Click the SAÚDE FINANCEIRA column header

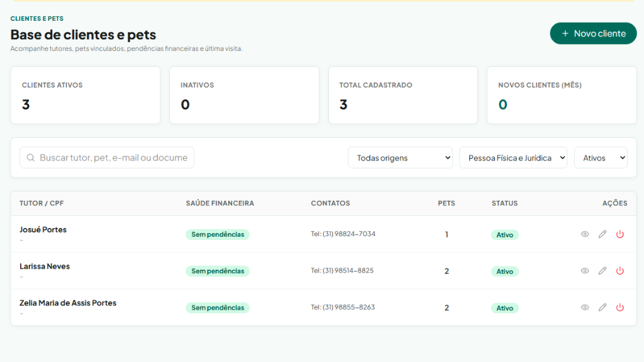[219, 203]
